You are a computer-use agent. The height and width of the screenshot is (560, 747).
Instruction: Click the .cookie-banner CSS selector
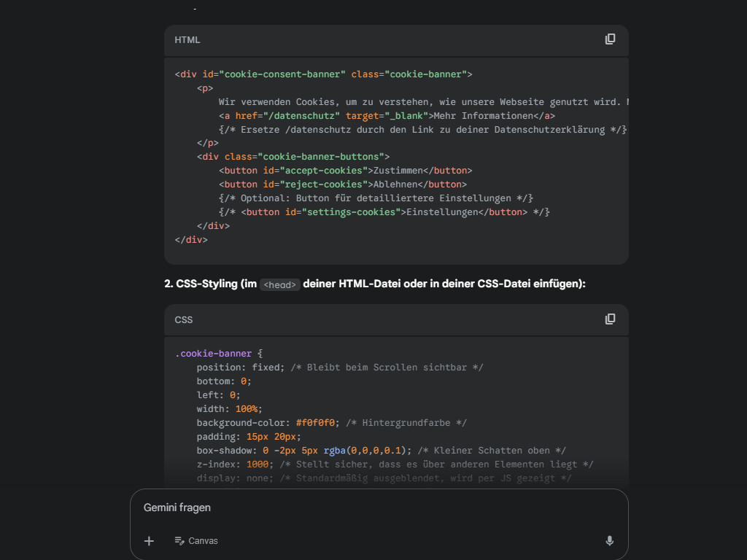click(213, 354)
